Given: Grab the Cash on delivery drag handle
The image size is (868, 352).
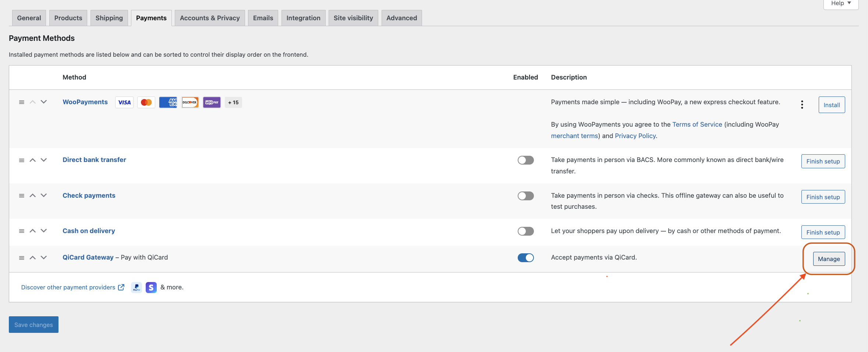Looking at the screenshot, I should [x=22, y=231].
